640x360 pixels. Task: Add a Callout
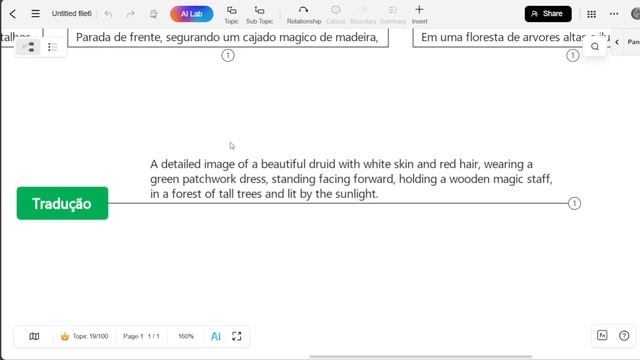(x=336, y=15)
